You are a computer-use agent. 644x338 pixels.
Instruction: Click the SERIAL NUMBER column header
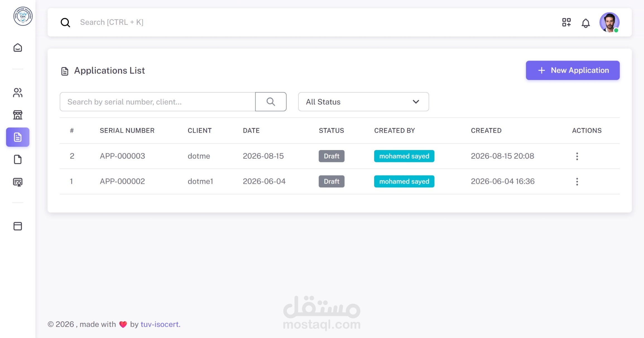[127, 131]
